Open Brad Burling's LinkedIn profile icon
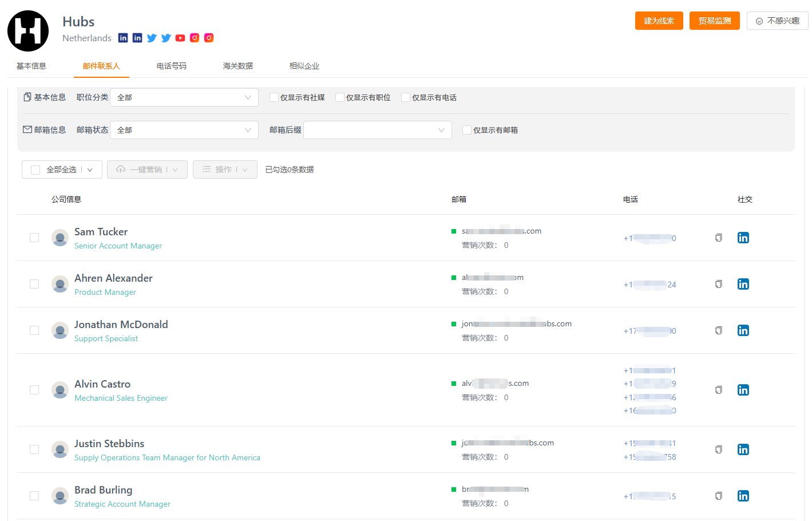812x521 pixels. pos(743,496)
